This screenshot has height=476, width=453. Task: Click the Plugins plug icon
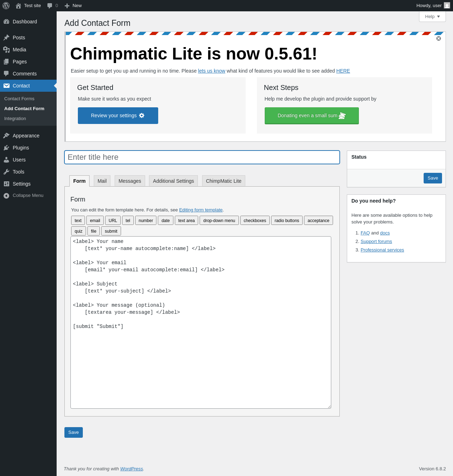(x=6, y=148)
